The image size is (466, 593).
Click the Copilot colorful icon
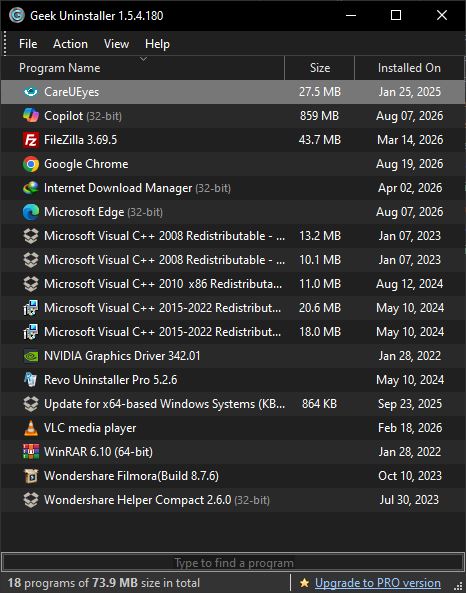[31, 115]
